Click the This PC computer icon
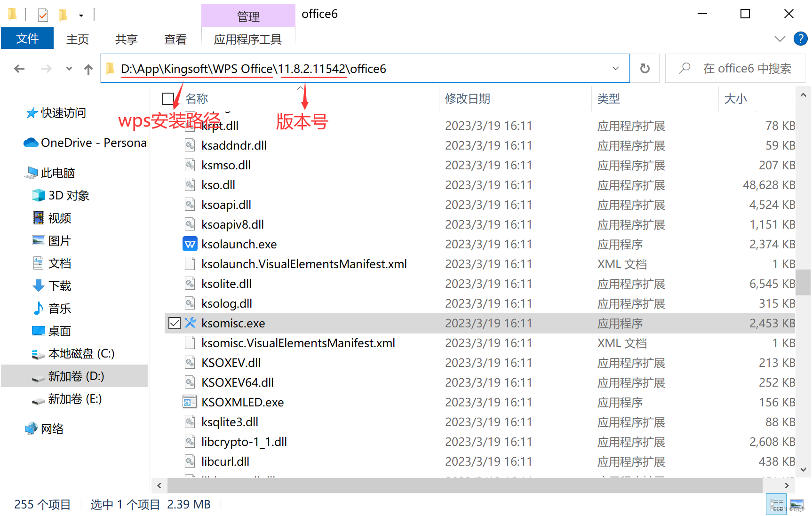Viewport: 812px width, 516px height. 32,173
